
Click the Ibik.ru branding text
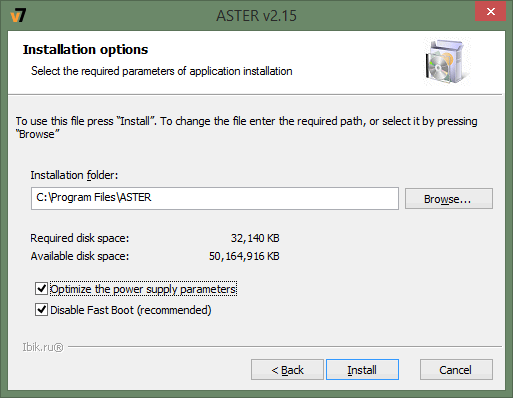click(43, 347)
